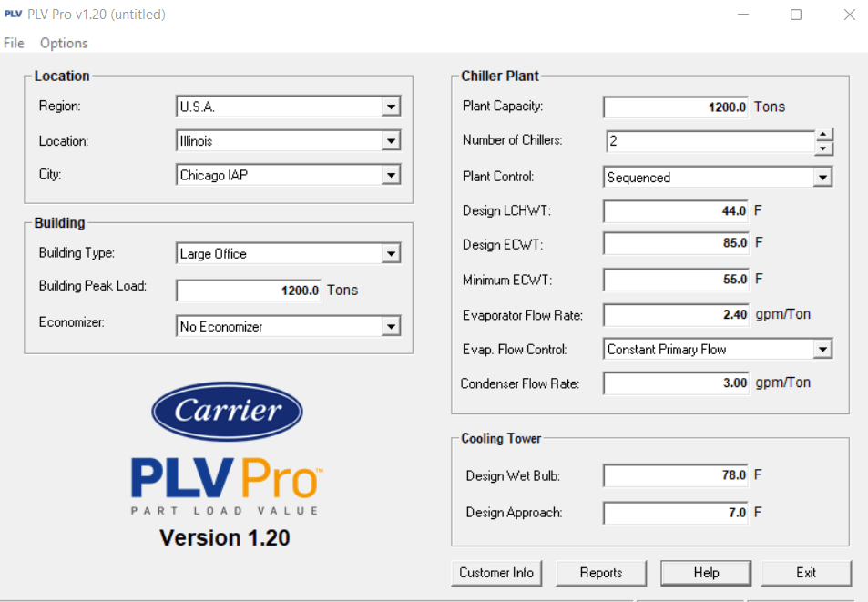The width and height of the screenshot is (868, 602).
Task: Open the Options menu
Action: [x=63, y=43]
